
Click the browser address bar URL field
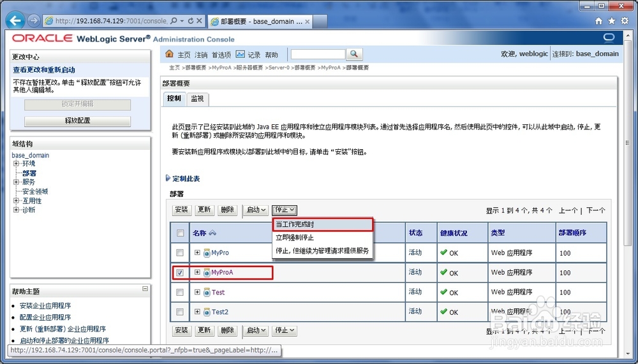tap(110, 21)
